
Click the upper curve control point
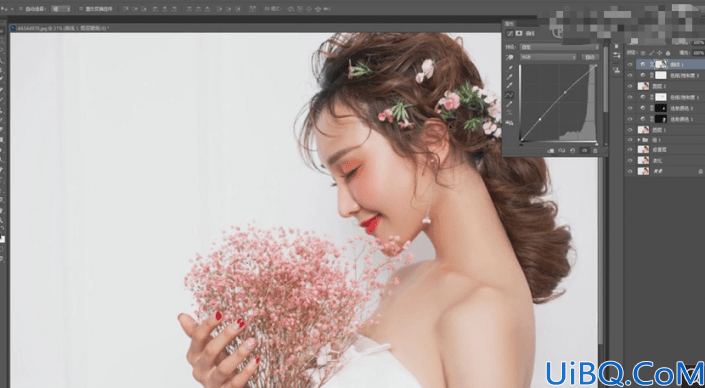click(565, 92)
